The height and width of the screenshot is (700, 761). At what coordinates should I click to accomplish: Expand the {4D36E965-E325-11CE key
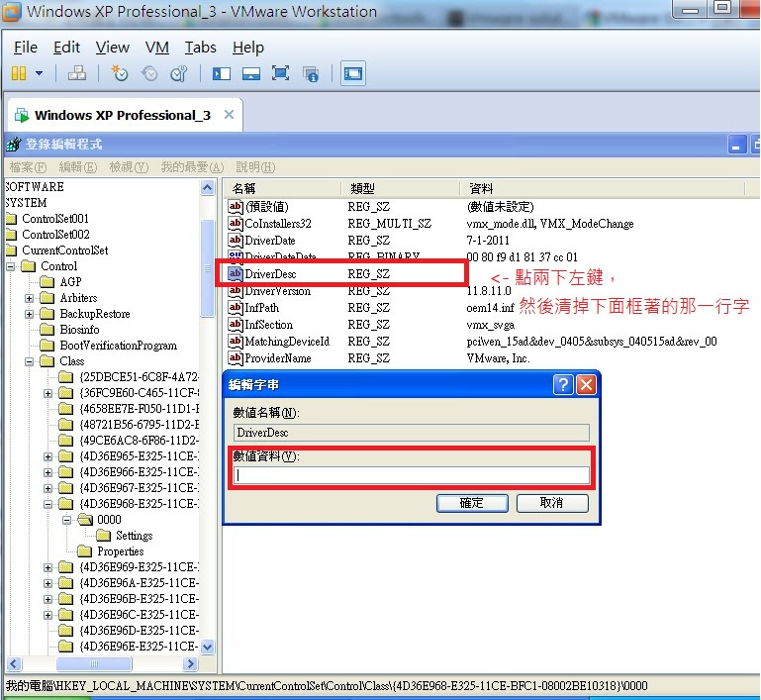click(48, 456)
